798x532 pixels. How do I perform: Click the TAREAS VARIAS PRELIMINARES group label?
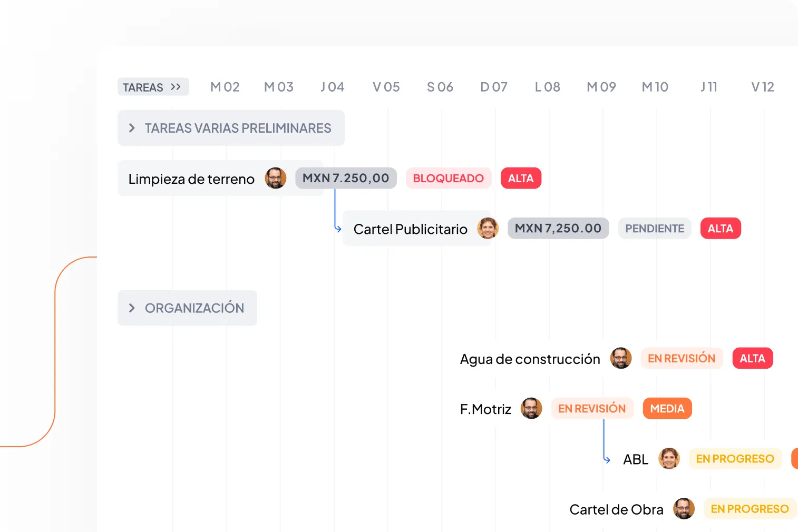tap(238, 128)
